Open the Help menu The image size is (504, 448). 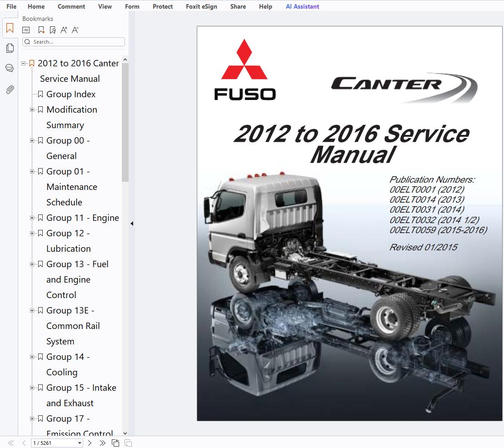(x=265, y=6)
